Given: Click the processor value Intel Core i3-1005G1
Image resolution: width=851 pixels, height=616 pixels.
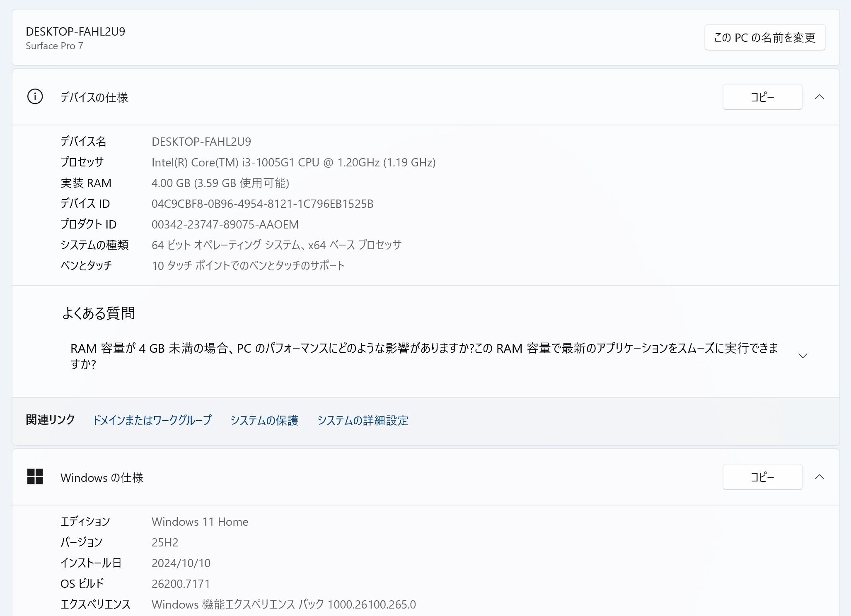Looking at the screenshot, I should point(293,162).
